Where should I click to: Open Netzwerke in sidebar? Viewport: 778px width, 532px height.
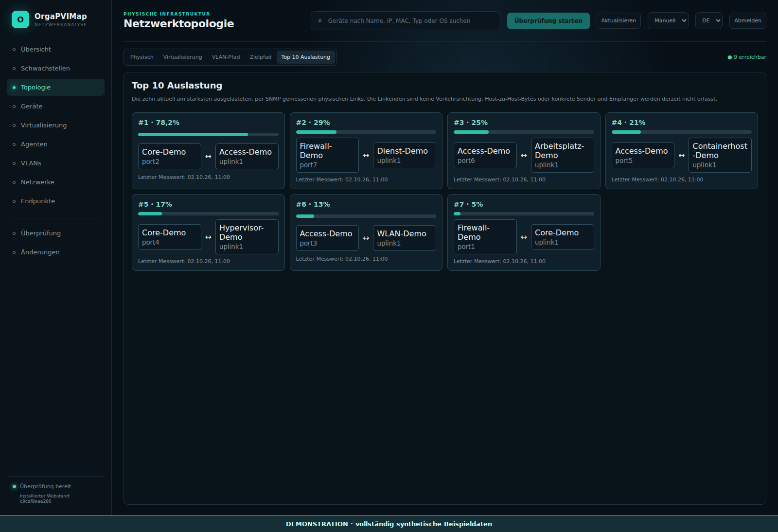55,182
